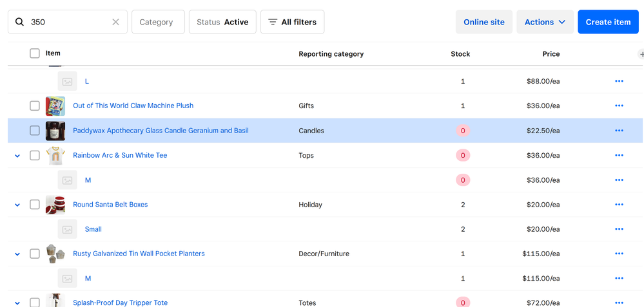
Task: Open more options for Paddywax Apothecary candle
Action: (619, 131)
